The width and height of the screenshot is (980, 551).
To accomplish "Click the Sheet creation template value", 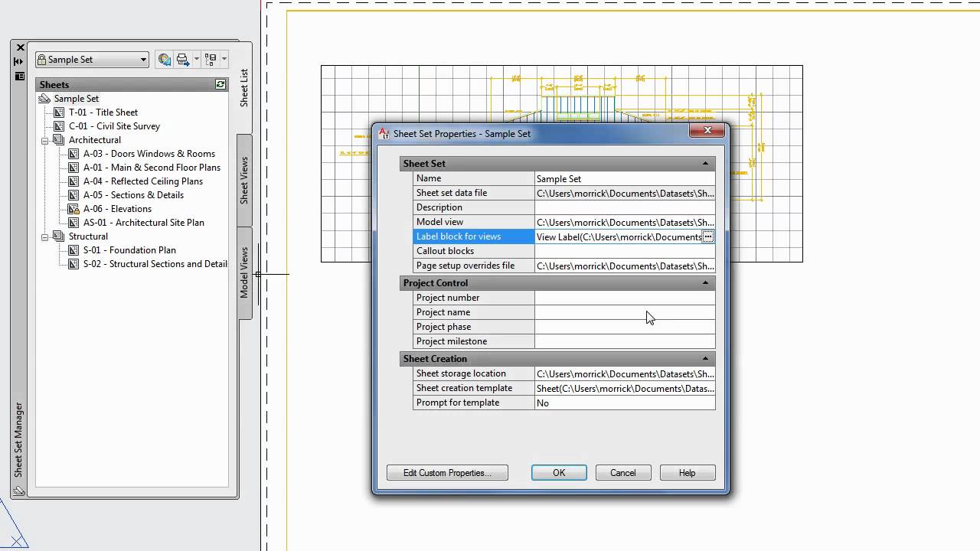I will [625, 388].
